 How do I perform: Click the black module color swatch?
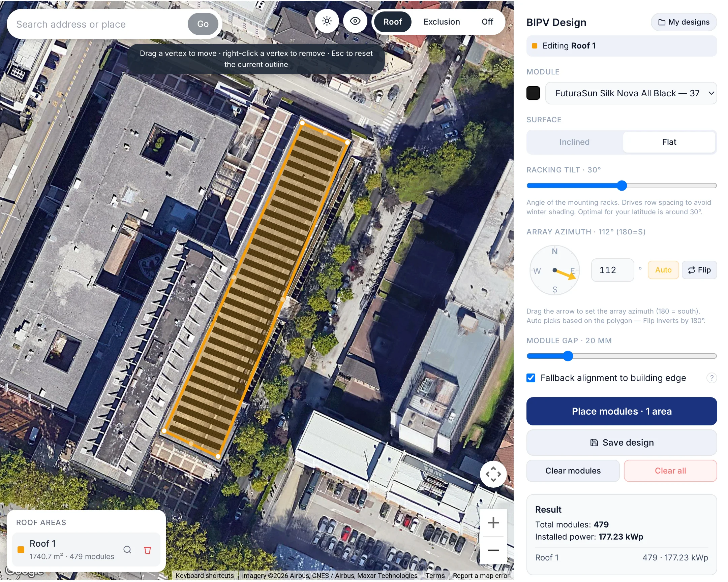(x=533, y=93)
